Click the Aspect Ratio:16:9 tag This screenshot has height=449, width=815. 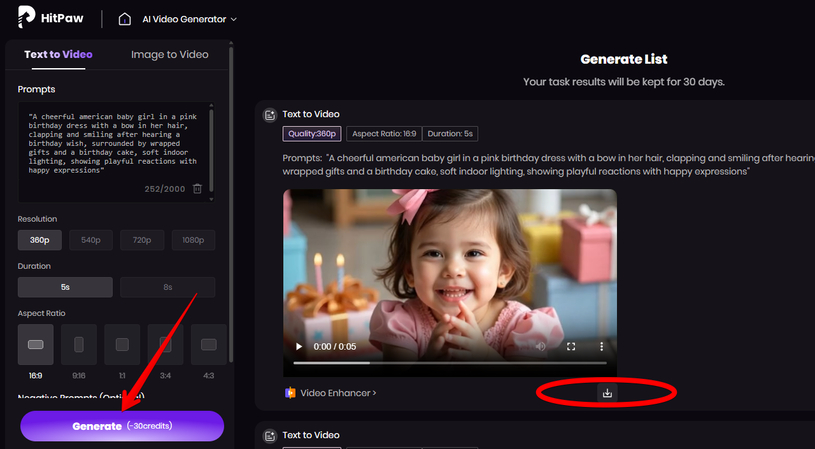point(384,134)
